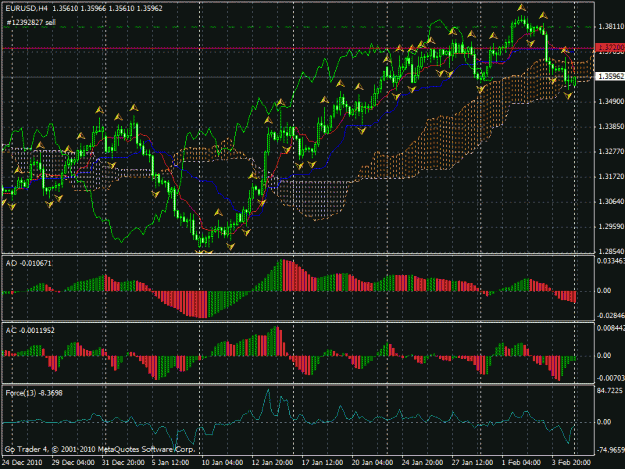625x469 pixels.
Task: Select the AC -0.0011952 indicator label
Action: (x=30, y=330)
